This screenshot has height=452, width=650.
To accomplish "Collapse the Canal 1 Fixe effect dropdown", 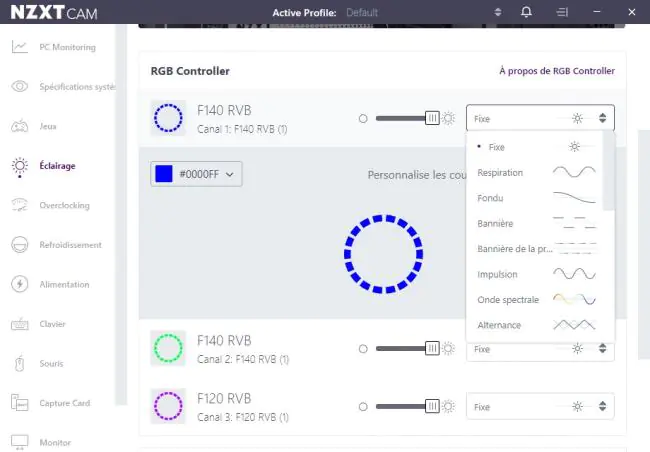I will point(540,118).
